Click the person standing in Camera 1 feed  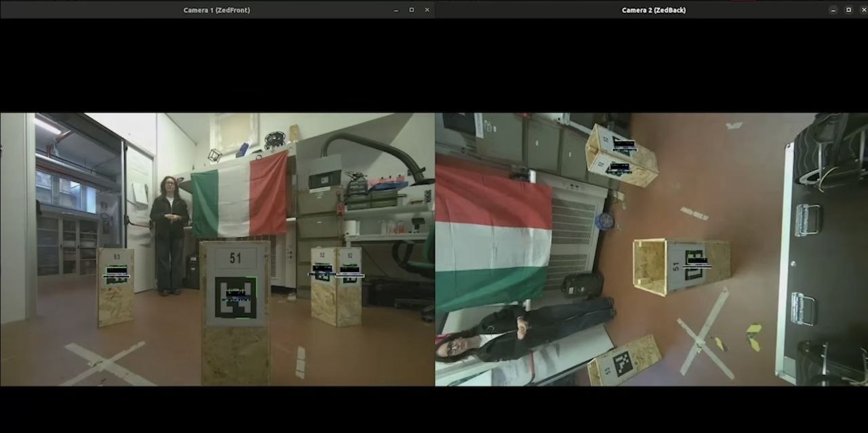pyautogui.click(x=168, y=235)
